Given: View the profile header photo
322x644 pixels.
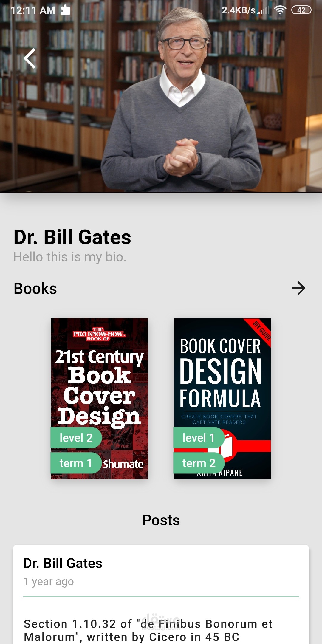Looking at the screenshot, I should click(161, 96).
